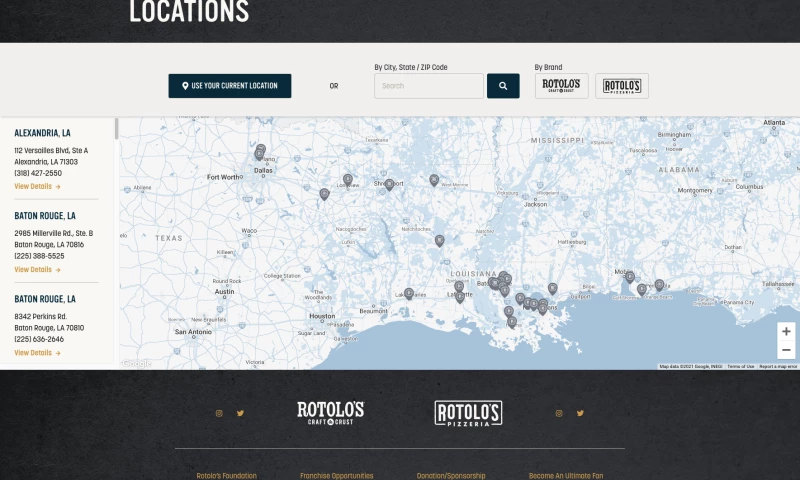800x480 pixels.
Task: Select the map pin at Longview
Action: coord(347,179)
